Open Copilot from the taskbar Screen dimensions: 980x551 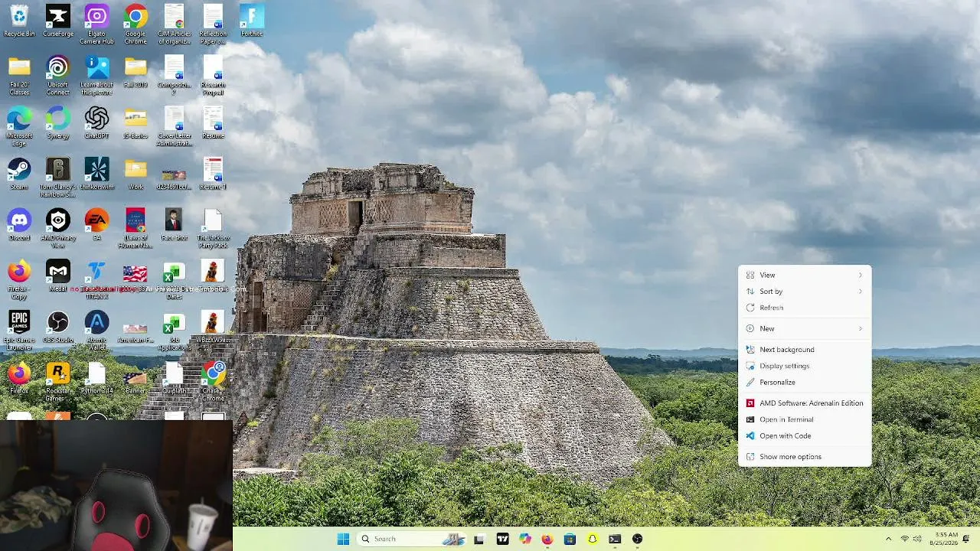[524, 539]
